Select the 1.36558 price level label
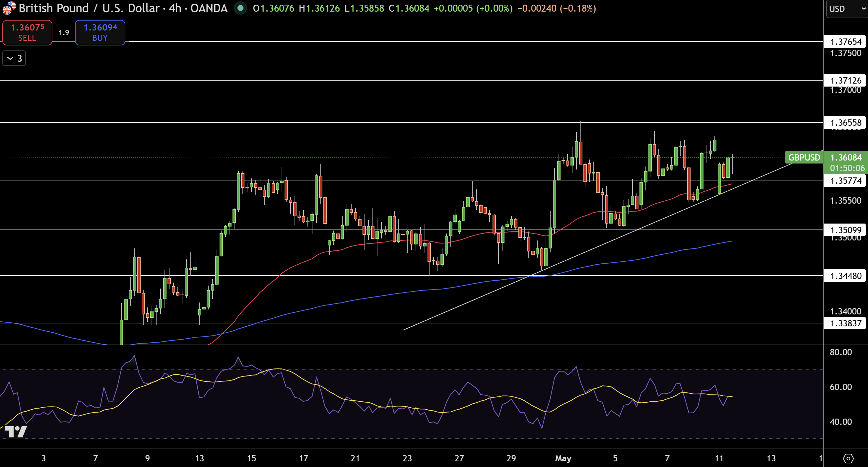Image resolution: width=868 pixels, height=467 pixels. click(x=845, y=123)
